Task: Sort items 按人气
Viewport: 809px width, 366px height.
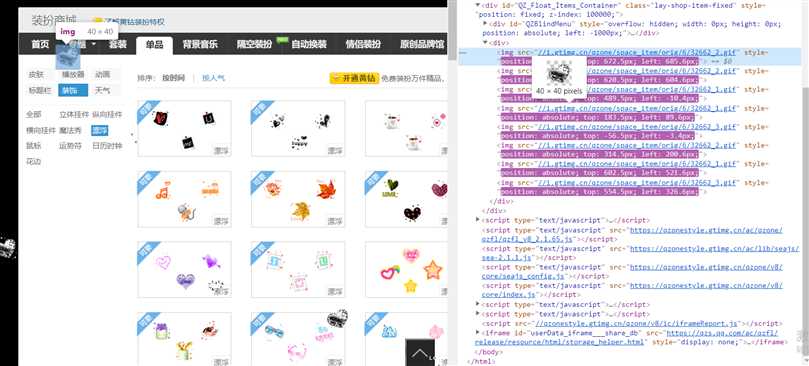Action: [x=213, y=78]
